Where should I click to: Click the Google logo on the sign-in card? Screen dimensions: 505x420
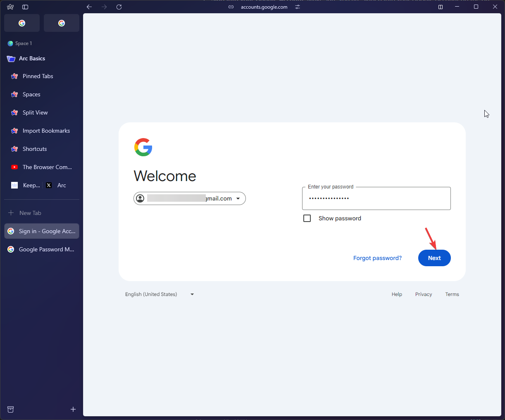pyautogui.click(x=143, y=147)
